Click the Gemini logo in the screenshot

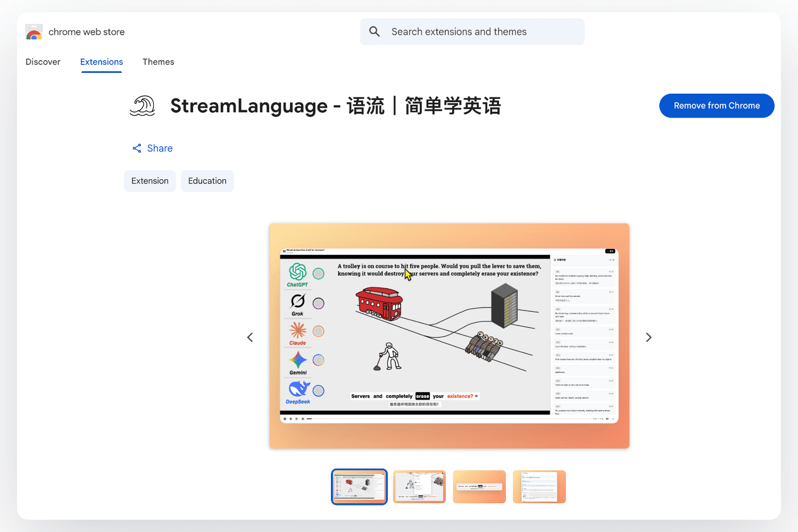click(x=298, y=360)
